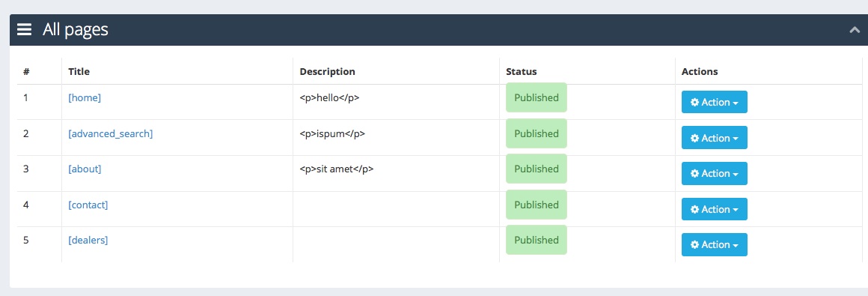Click the hamburger icon beside All pages
The width and height of the screenshot is (868, 296).
point(25,29)
